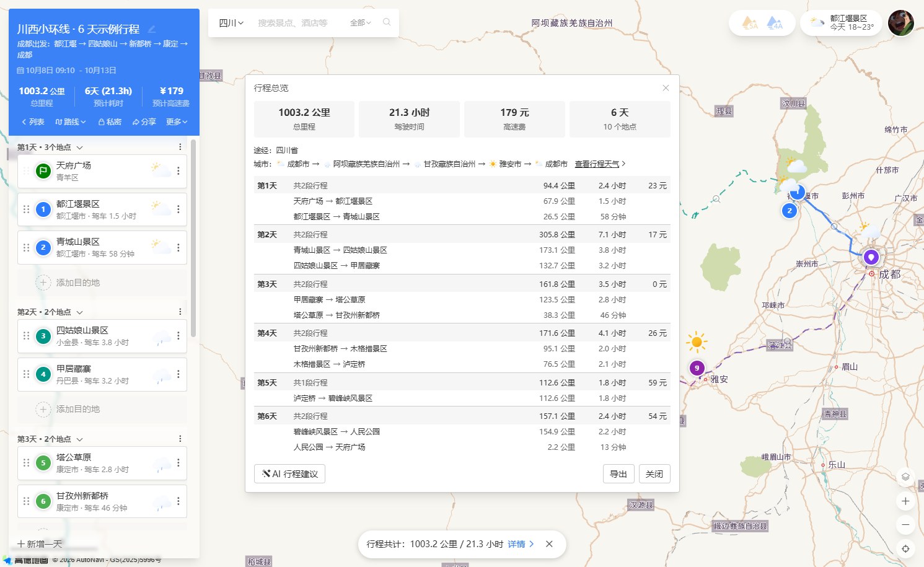
Task: Click map marker number 2
Action: click(x=789, y=211)
